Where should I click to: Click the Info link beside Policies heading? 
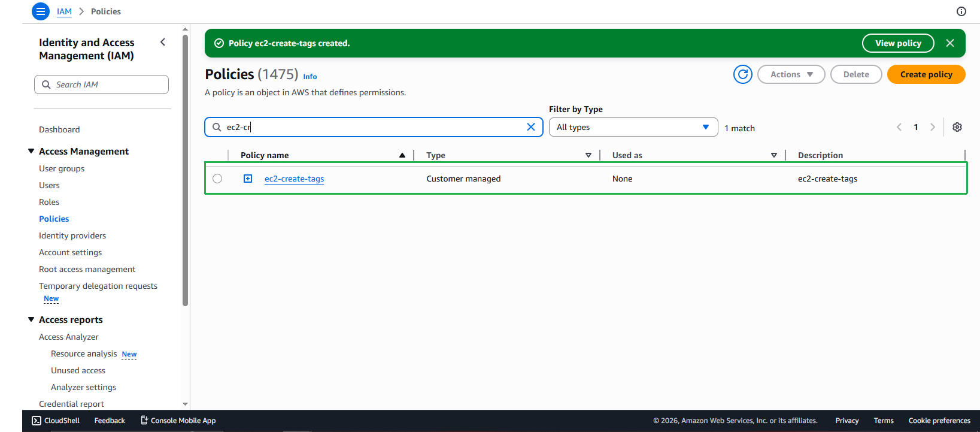tap(310, 77)
